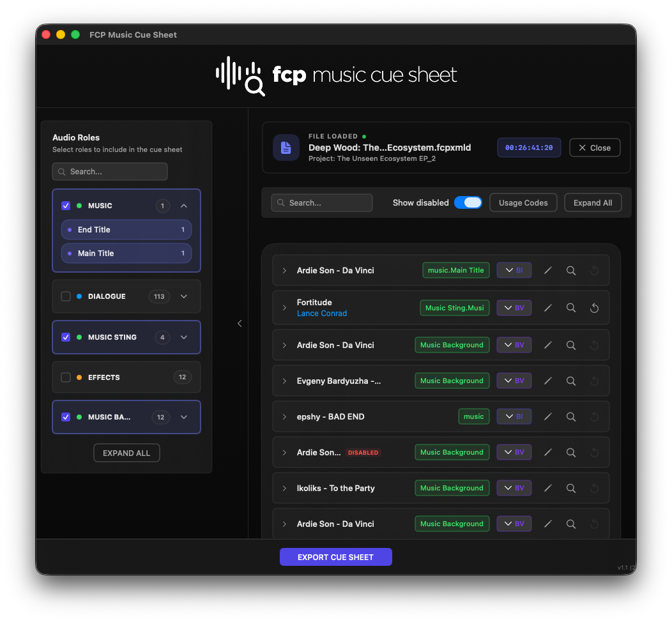Look up the Evgeny Bardyuzha cue
The height and width of the screenshot is (622, 672).
pos(571,381)
